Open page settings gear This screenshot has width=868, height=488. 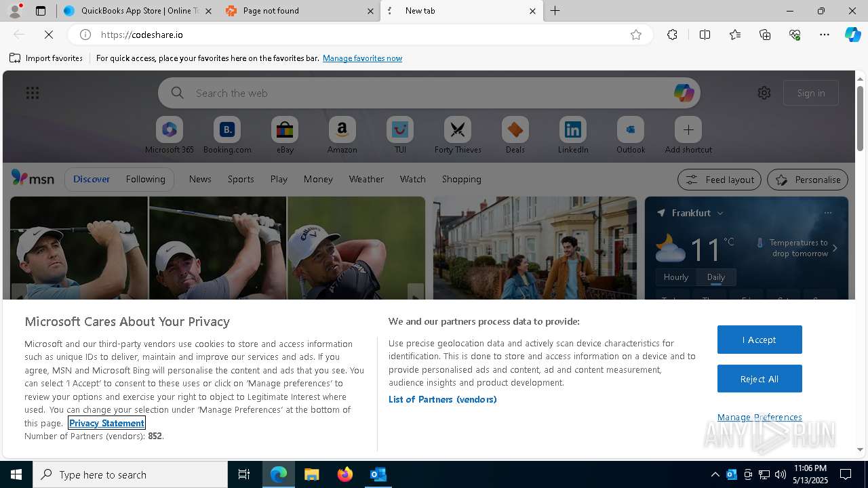coord(764,93)
